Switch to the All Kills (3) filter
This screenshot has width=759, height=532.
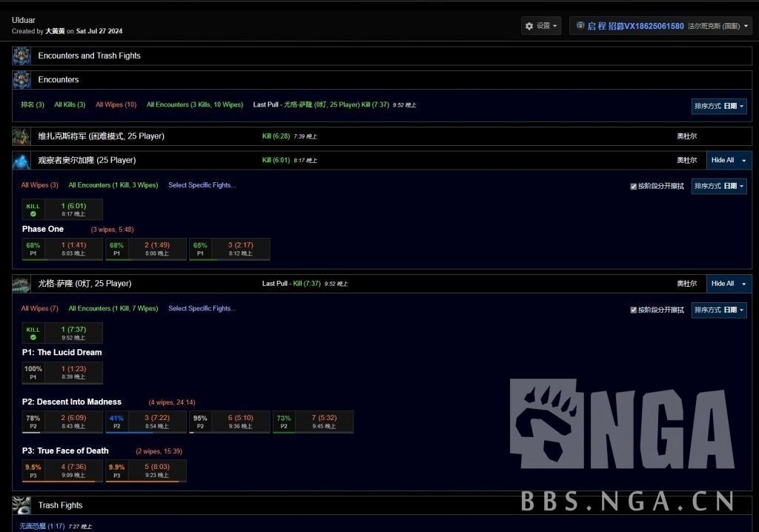click(69, 104)
